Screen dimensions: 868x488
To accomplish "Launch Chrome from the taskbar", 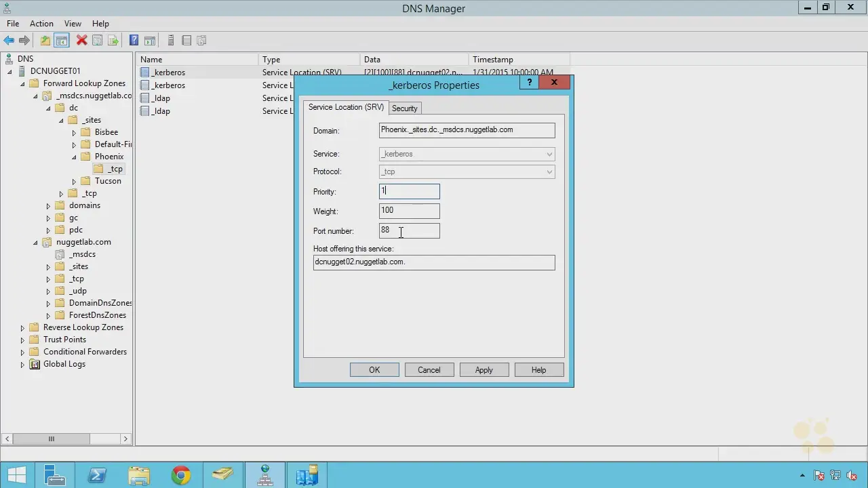I will [x=180, y=475].
